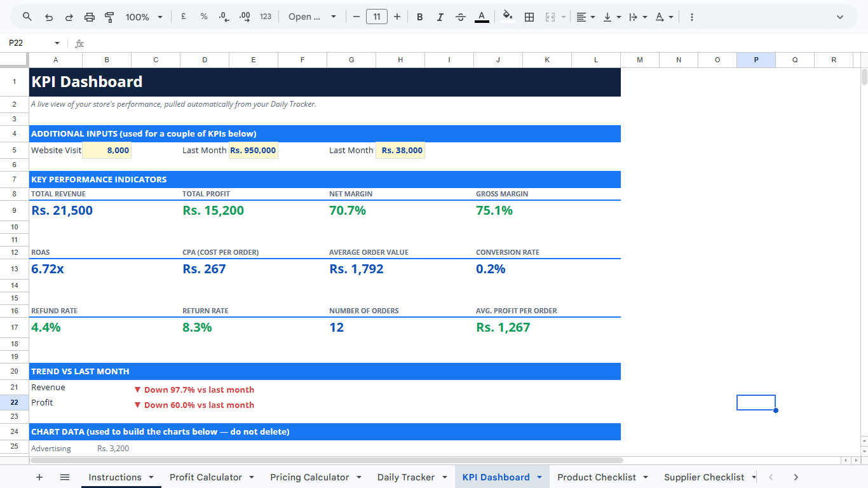The image size is (868, 488).
Task: Click the font size field
Action: (x=377, y=17)
